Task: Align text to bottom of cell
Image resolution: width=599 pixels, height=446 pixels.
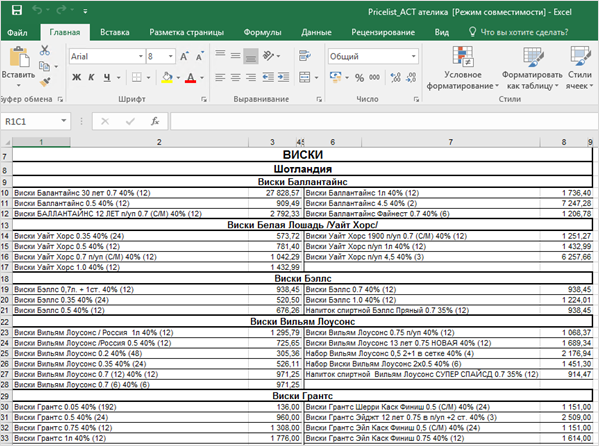Action: (x=251, y=56)
